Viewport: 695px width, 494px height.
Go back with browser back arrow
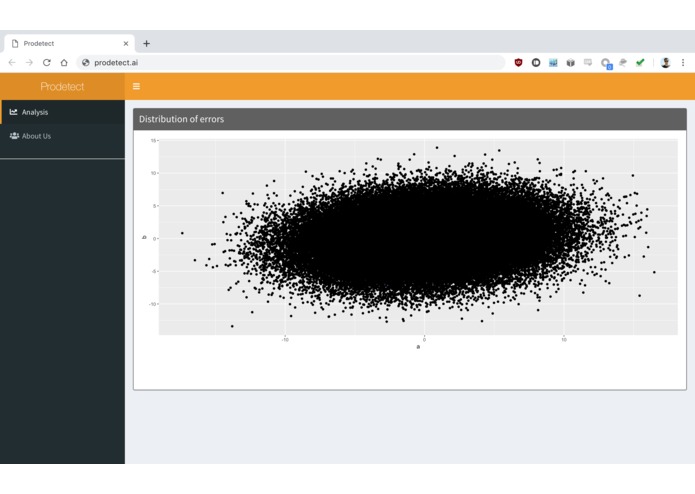(x=12, y=62)
